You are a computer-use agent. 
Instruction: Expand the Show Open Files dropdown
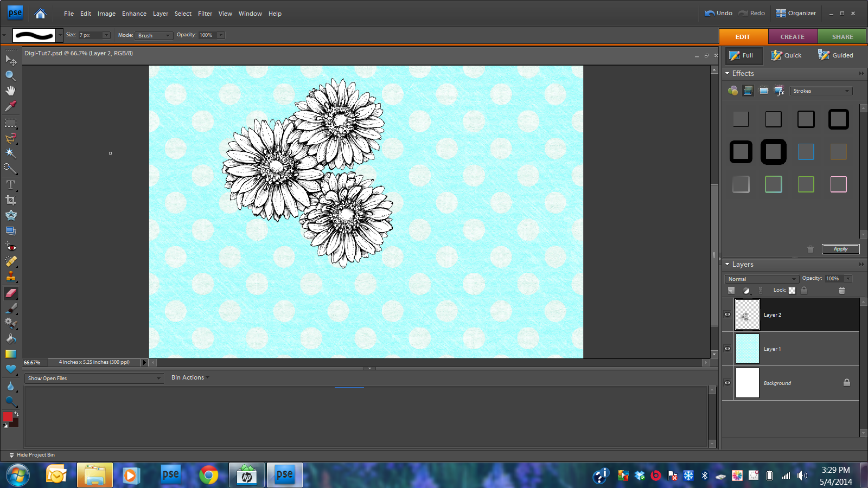point(94,378)
